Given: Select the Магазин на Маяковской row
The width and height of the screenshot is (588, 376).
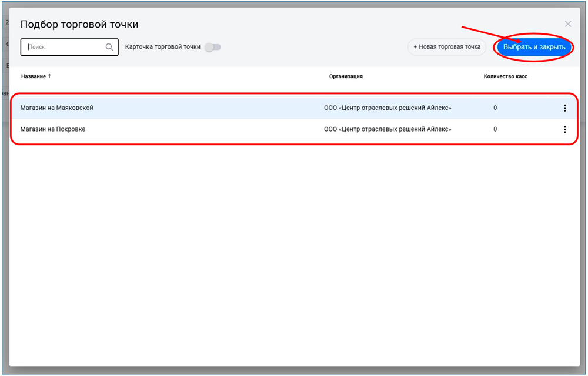Looking at the screenshot, I should 57,108.
